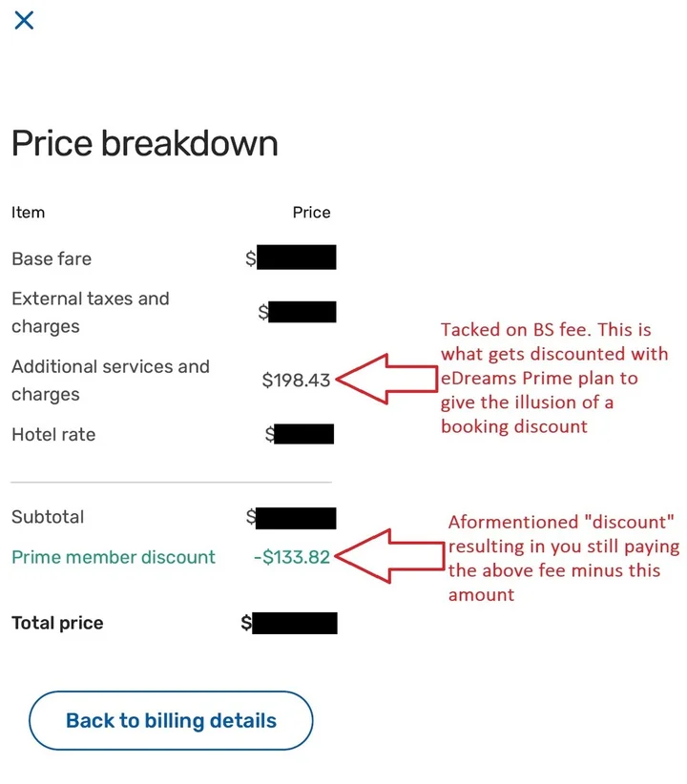
Task: Click the Hotel rate label
Action: click(x=53, y=435)
